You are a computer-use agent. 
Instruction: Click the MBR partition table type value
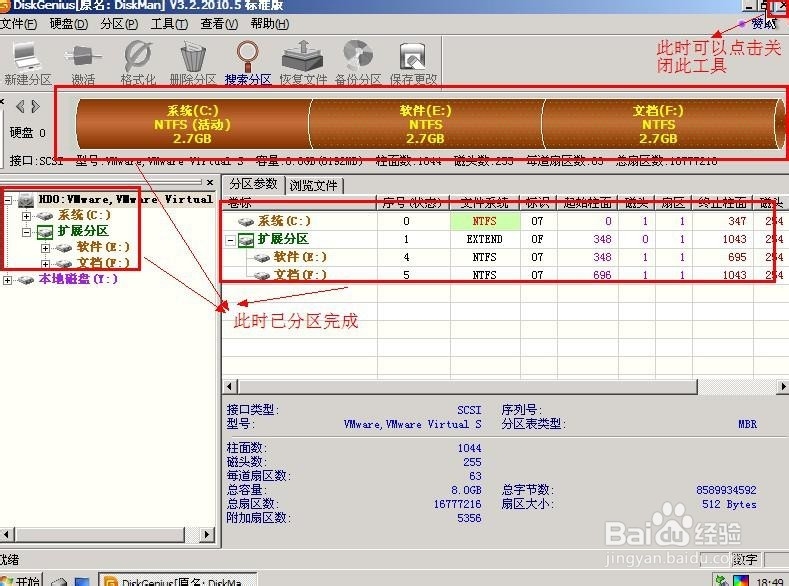(747, 424)
